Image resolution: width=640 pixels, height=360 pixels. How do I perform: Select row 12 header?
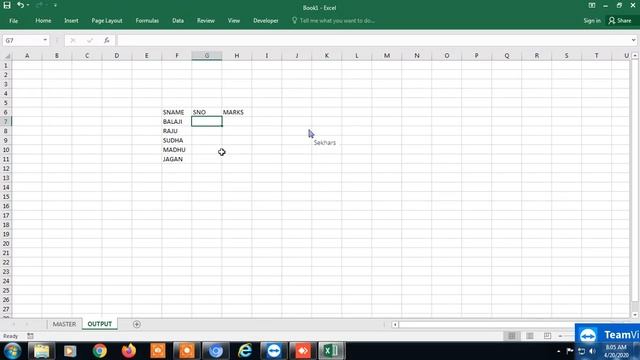tap(6, 169)
